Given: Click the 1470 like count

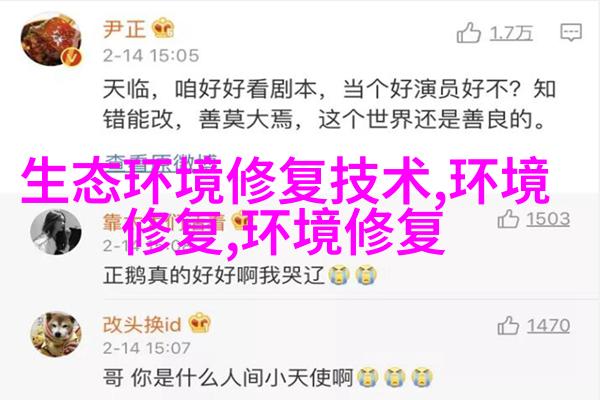Looking at the screenshot, I should pos(548,326).
